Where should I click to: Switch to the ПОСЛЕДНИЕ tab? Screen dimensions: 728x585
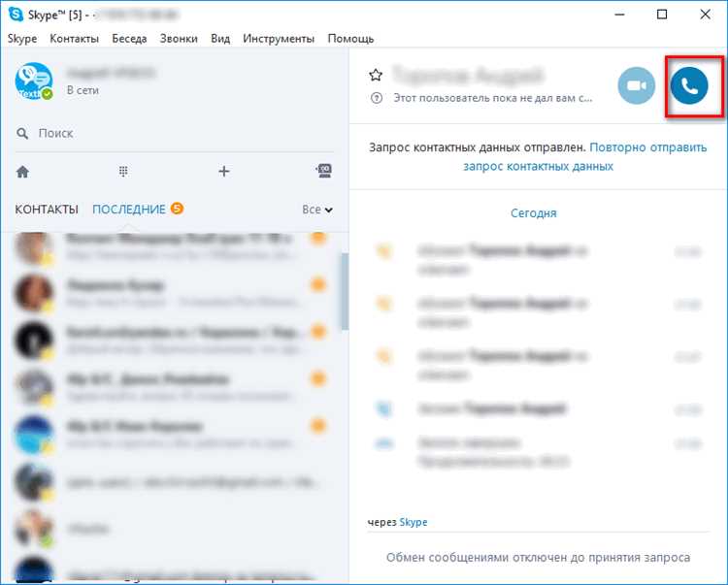(129, 210)
